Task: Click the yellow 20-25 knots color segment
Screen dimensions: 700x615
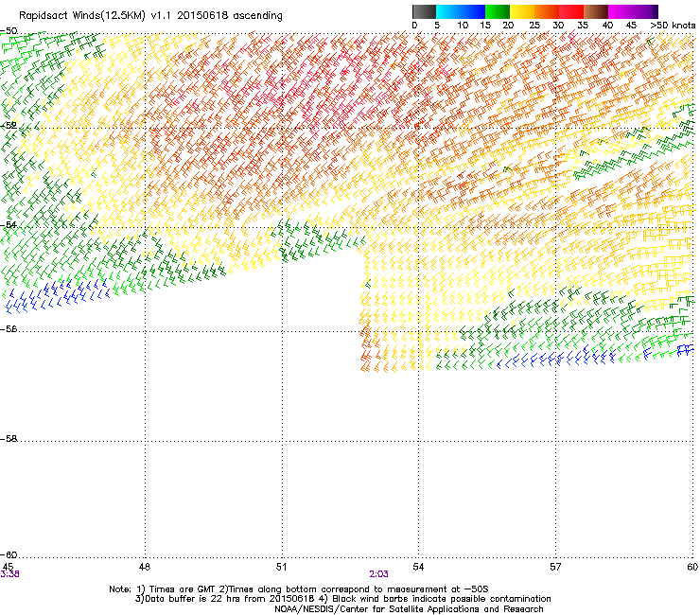Action: (522, 11)
